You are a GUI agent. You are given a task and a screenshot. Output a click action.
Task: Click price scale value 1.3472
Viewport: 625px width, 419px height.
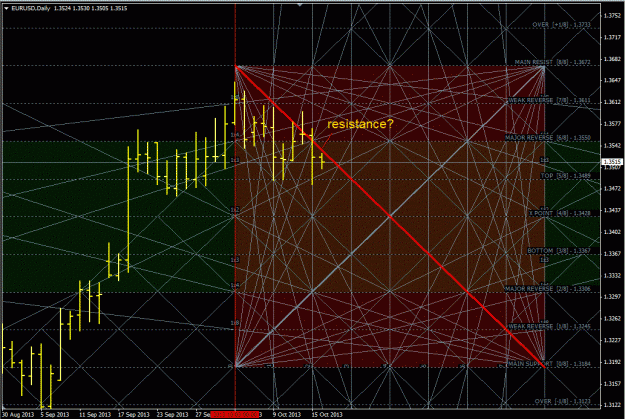(x=612, y=189)
